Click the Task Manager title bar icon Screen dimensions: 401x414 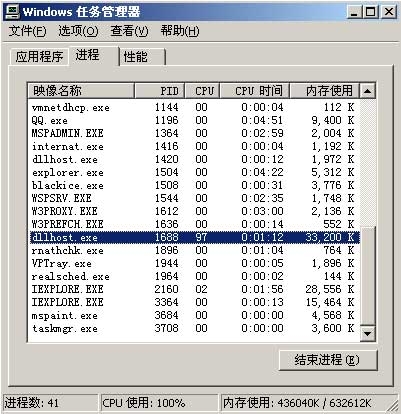(11, 12)
